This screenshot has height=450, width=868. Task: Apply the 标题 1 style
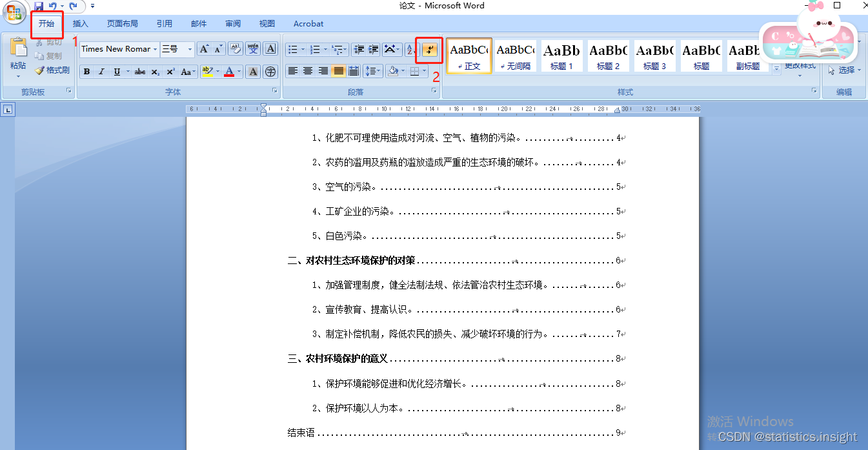tap(561, 56)
